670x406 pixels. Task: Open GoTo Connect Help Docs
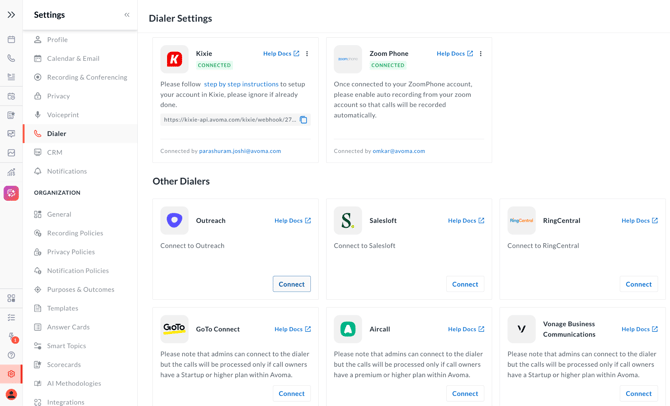(x=293, y=329)
